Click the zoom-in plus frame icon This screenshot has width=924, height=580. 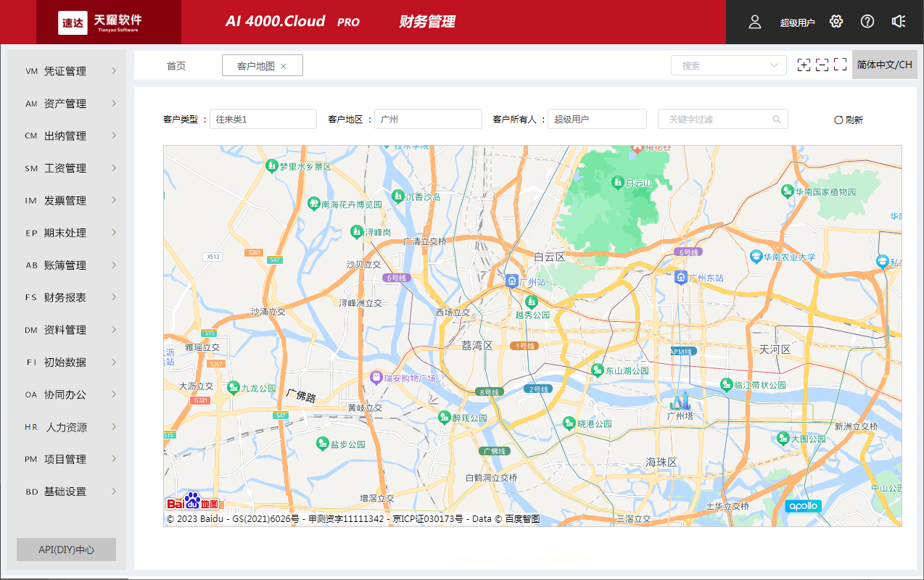click(x=804, y=65)
